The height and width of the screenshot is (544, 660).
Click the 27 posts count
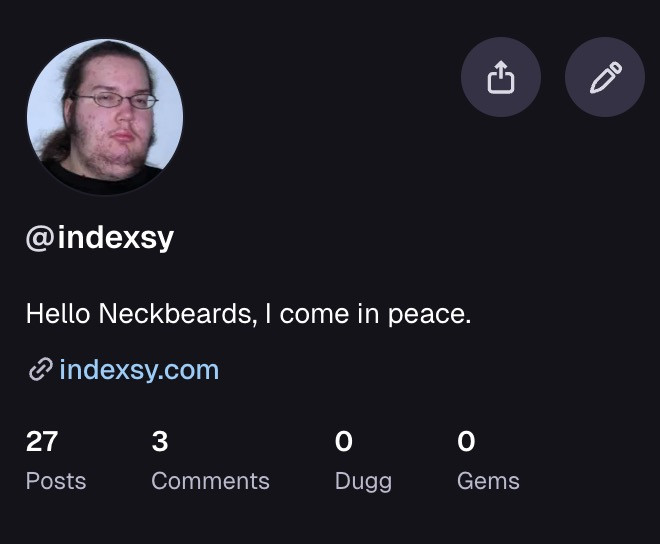tap(42, 441)
